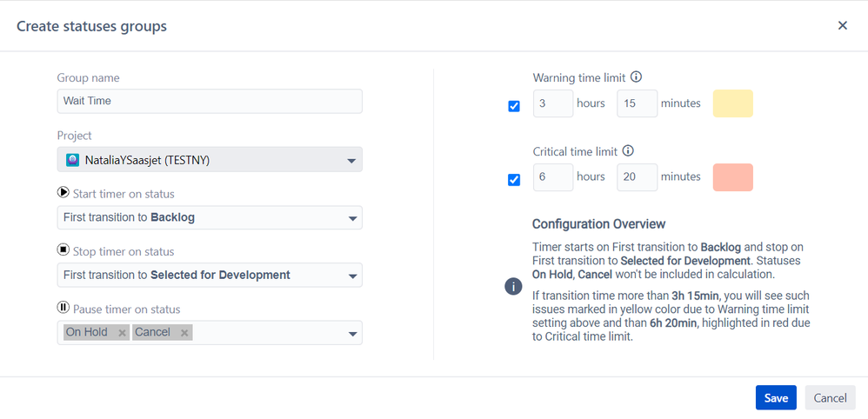Click the Warning hours field showing 3
Image resolution: width=868 pixels, height=419 pixels.
pos(553,103)
